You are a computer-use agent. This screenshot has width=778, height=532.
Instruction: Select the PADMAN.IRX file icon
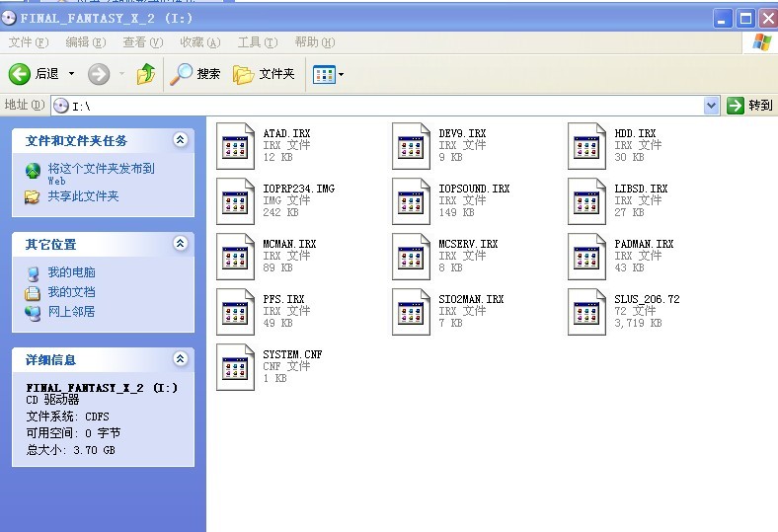tap(587, 257)
